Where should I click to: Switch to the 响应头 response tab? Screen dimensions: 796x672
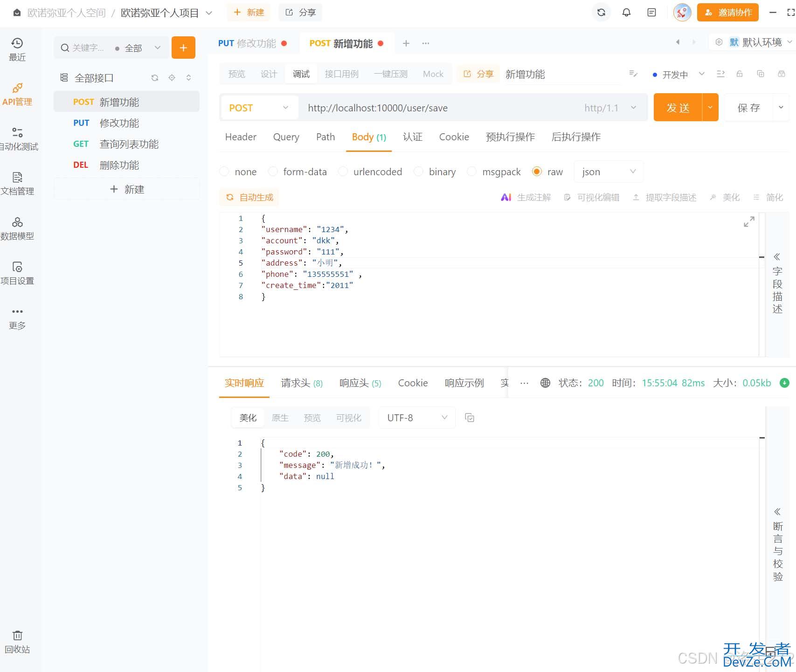[360, 383]
